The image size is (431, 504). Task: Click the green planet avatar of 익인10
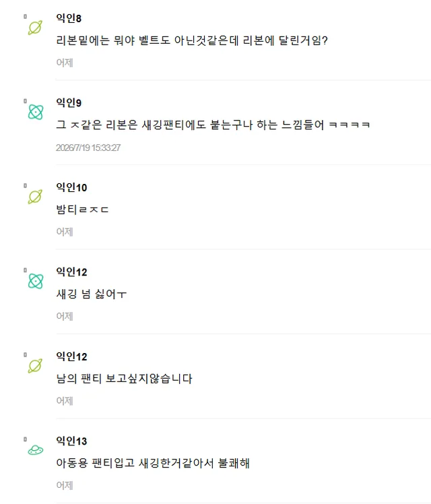(x=35, y=197)
